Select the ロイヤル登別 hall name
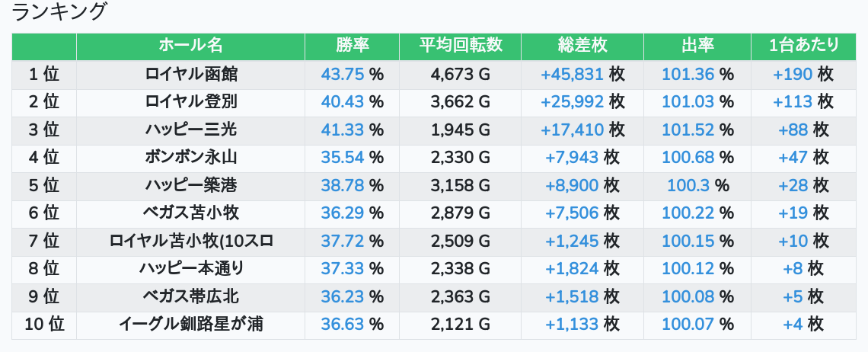Screen dimensions: 868x352 point(190,102)
